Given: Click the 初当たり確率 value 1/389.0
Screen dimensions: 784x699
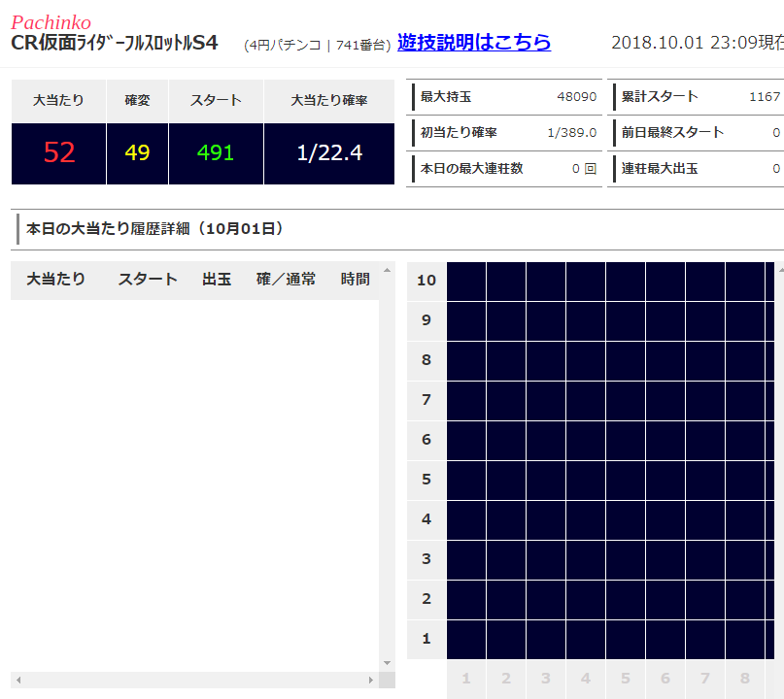Looking at the screenshot, I should [x=572, y=133].
